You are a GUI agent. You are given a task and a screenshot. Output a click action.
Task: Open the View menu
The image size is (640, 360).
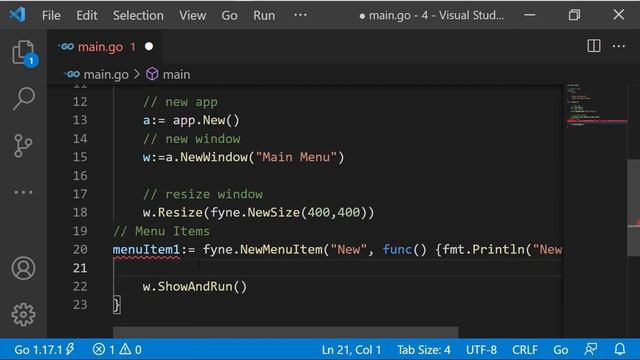coord(192,16)
